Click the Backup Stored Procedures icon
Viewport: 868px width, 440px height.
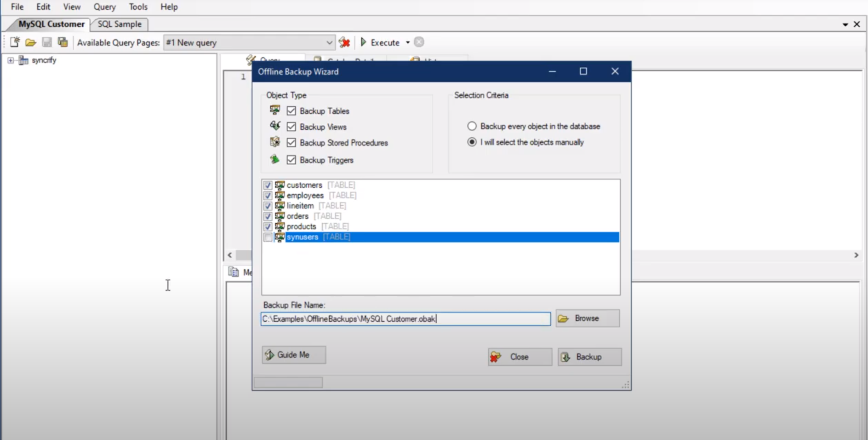point(275,142)
